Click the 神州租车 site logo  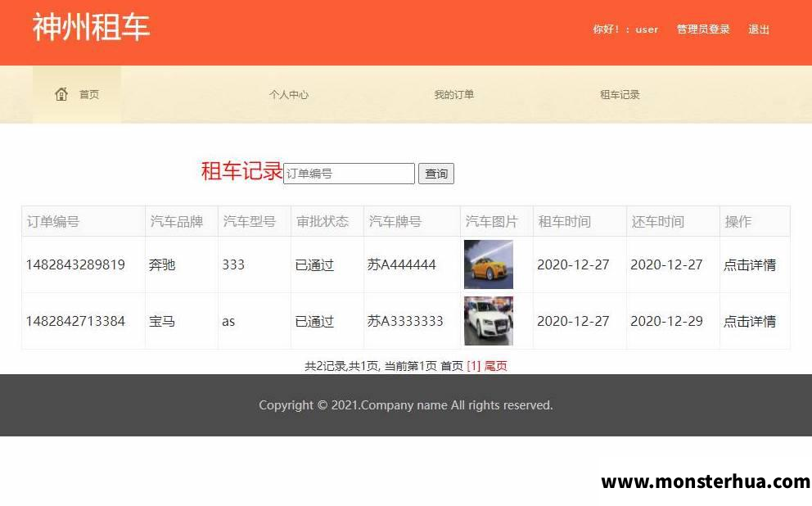91,27
